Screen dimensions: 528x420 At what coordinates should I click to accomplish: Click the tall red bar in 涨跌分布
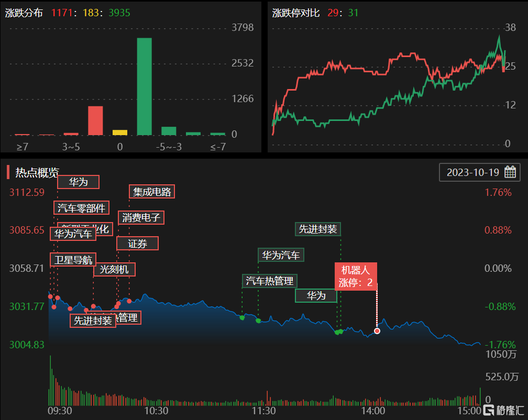click(95, 120)
